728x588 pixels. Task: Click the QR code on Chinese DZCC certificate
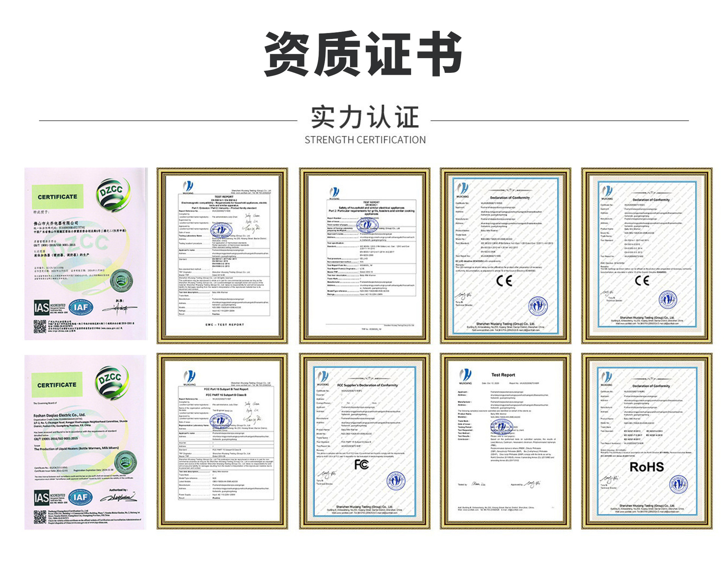[40, 327]
